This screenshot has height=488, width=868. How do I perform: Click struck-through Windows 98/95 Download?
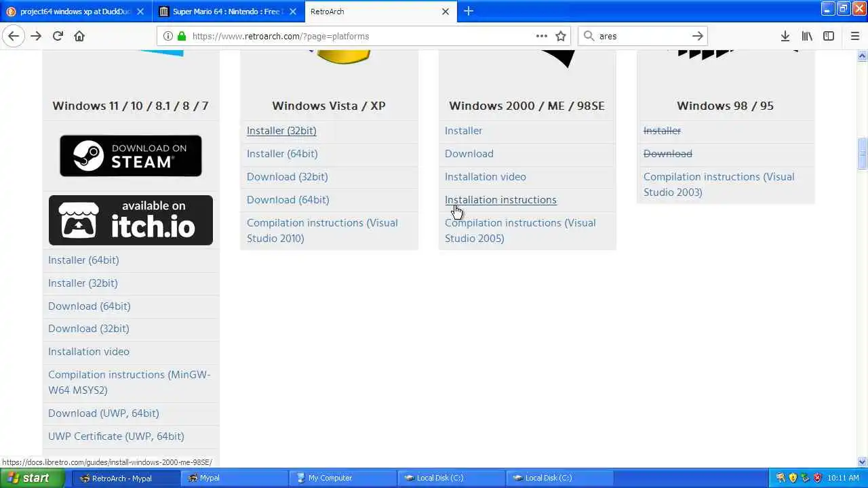[668, 154]
